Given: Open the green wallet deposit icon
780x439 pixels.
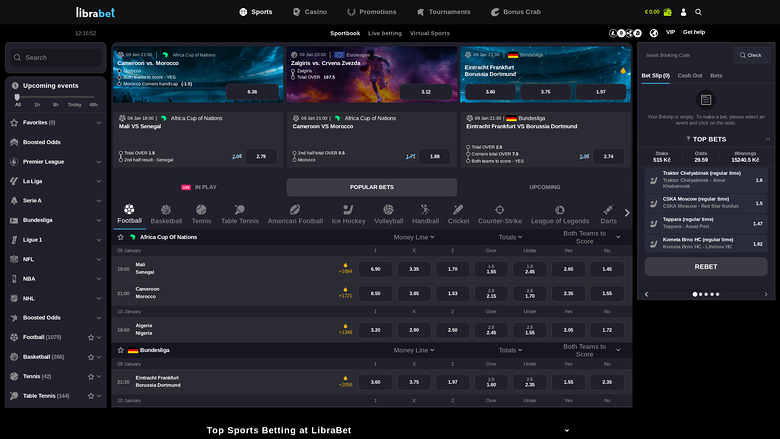Looking at the screenshot, I should coord(668,12).
